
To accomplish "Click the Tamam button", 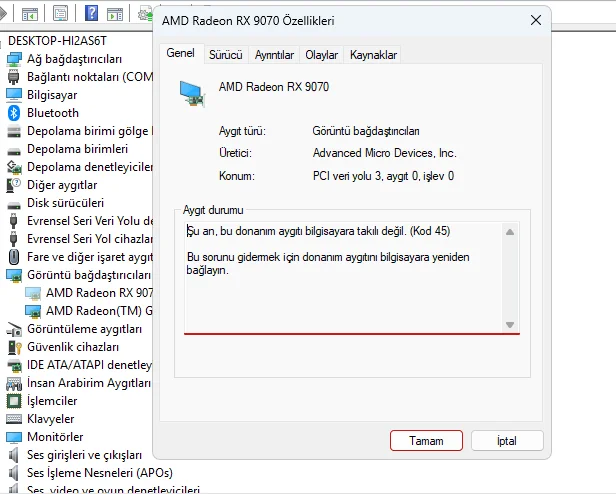I will [426, 441].
